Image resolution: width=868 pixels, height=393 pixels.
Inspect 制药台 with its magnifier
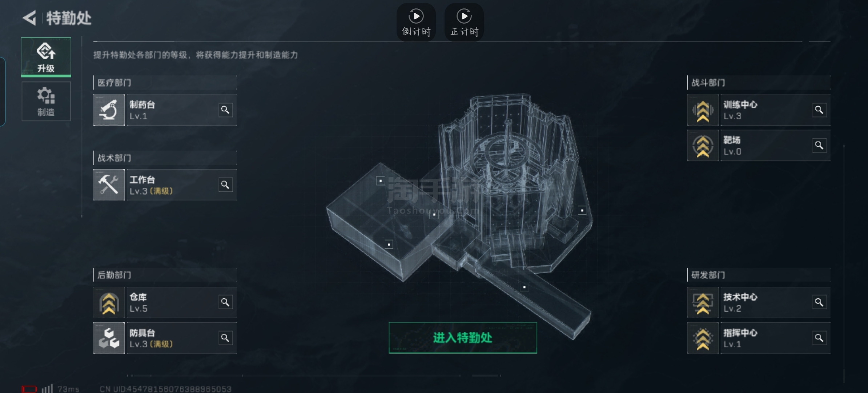pyautogui.click(x=225, y=110)
